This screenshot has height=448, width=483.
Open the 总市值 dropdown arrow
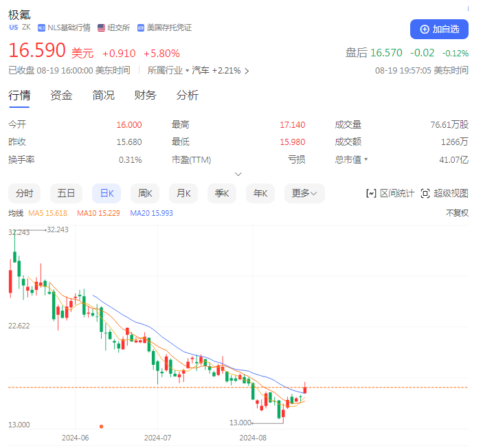point(366,159)
